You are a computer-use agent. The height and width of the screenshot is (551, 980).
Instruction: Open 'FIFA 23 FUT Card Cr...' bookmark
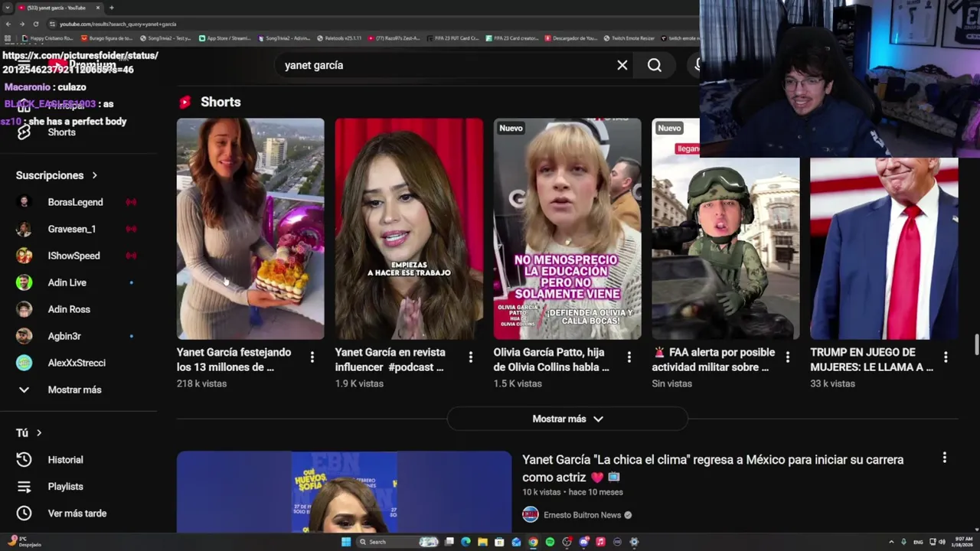click(x=452, y=38)
